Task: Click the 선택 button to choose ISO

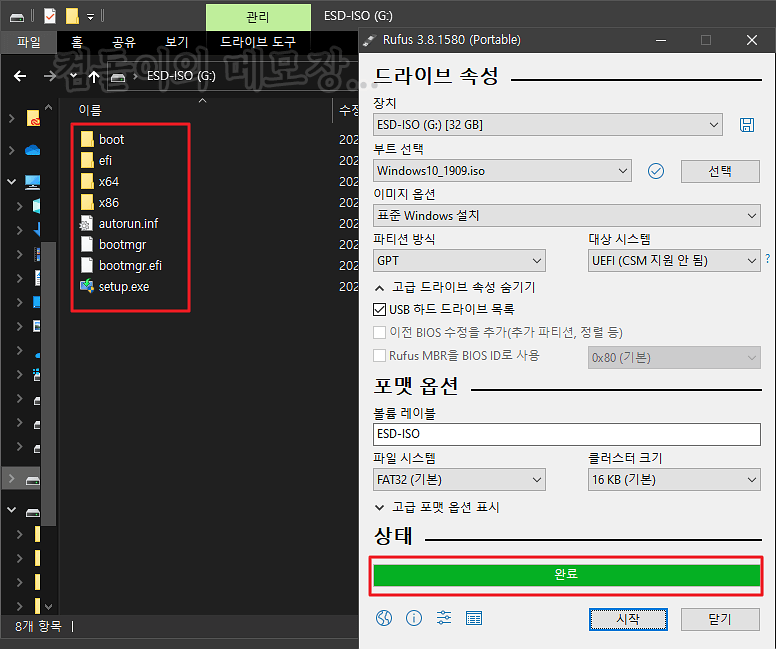Action: tap(720, 171)
